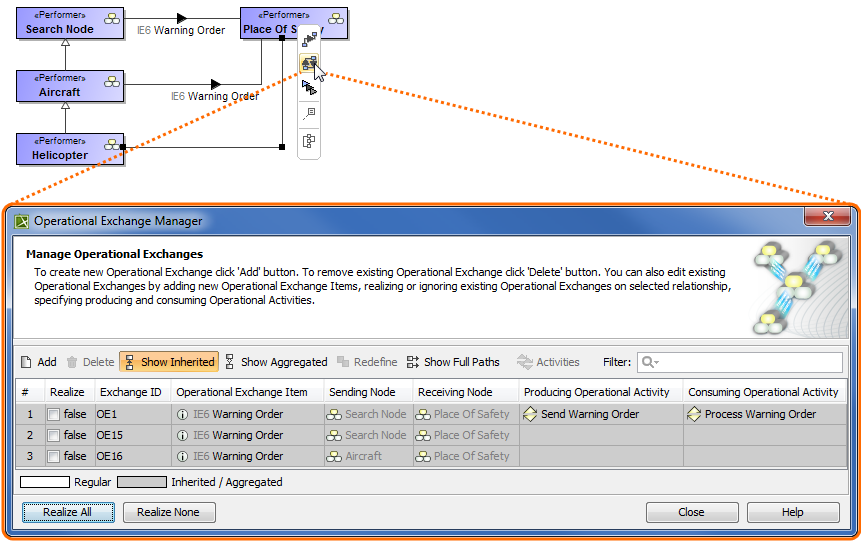
Task: Click the Delete toolbar button
Action: coord(91,362)
